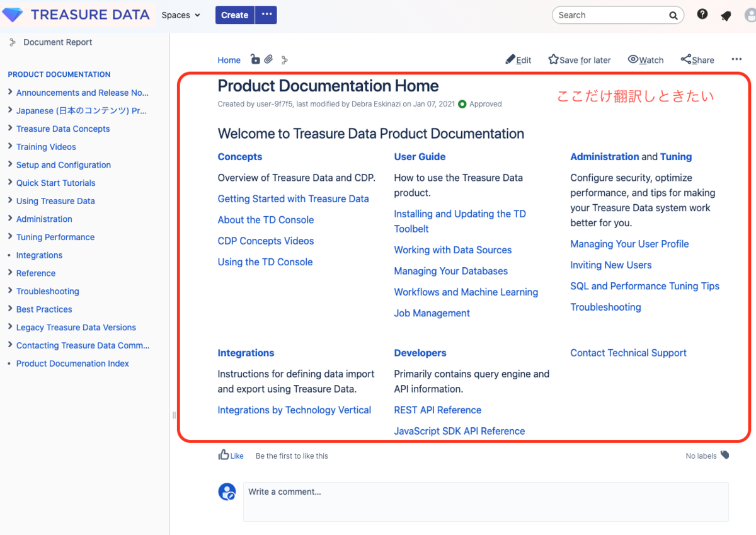Click the Write a comment box
This screenshot has width=756, height=535.
[x=486, y=502]
